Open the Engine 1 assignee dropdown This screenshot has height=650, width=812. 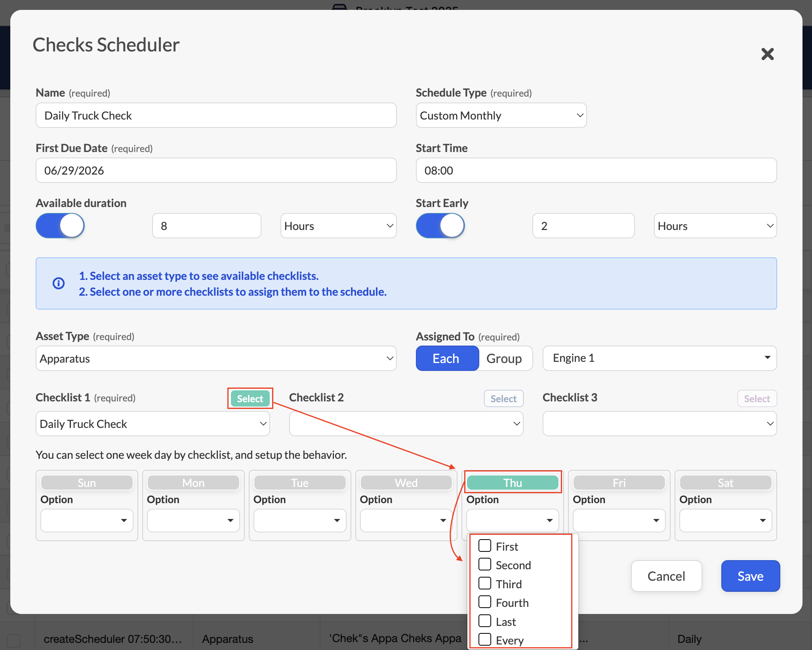click(660, 358)
